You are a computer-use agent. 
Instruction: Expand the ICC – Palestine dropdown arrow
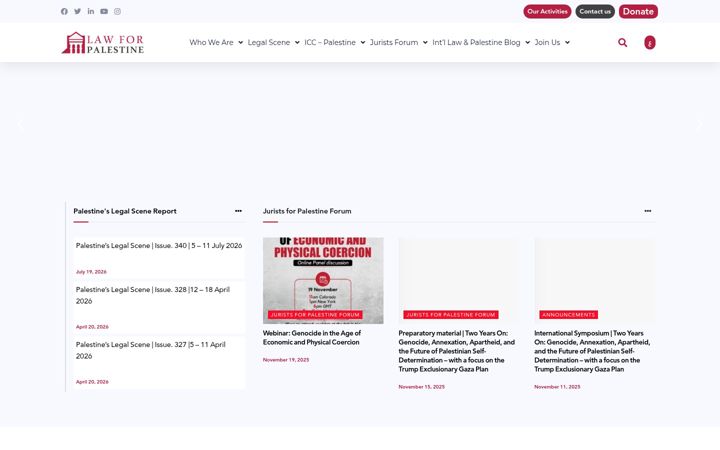point(363,42)
